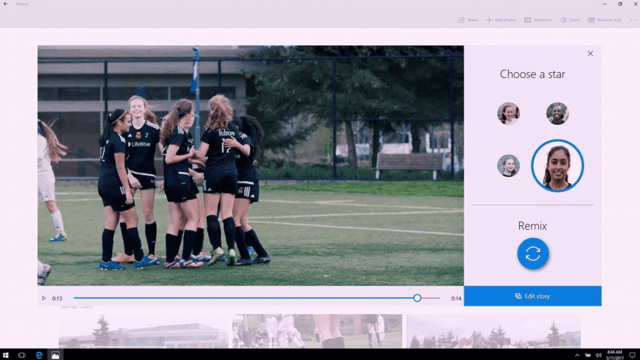Click the Edit story button

tap(533, 296)
